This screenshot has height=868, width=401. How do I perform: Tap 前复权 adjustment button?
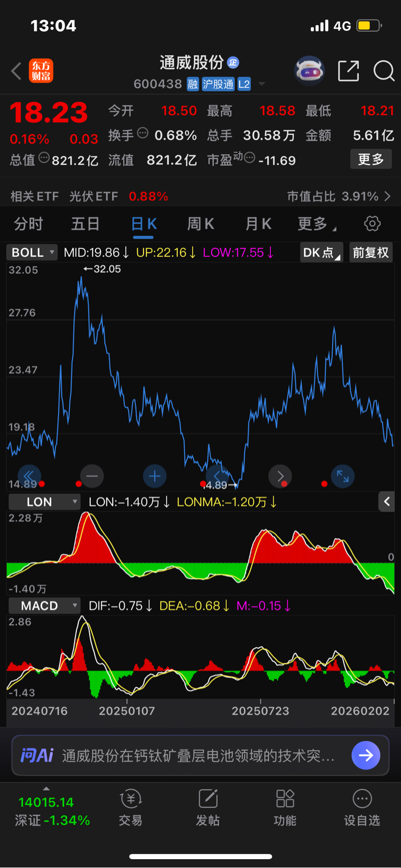[x=371, y=253]
